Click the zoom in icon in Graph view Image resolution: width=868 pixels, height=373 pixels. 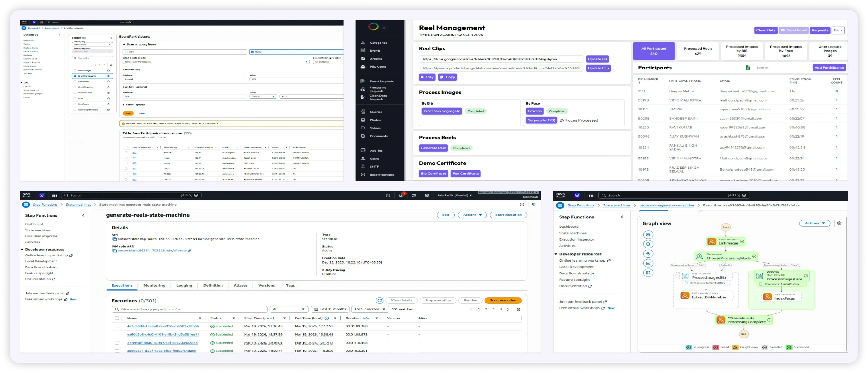(648, 235)
